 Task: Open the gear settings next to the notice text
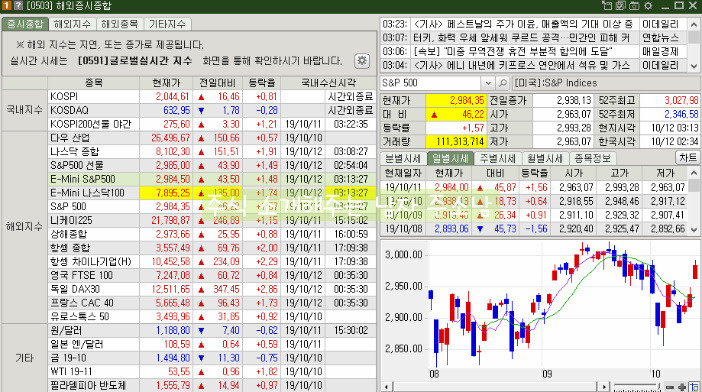coord(362,60)
